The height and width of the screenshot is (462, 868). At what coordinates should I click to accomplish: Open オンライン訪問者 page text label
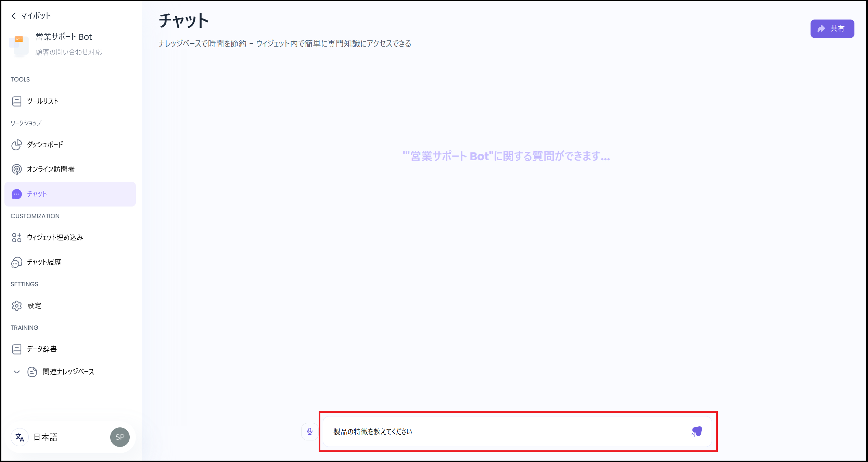click(51, 170)
